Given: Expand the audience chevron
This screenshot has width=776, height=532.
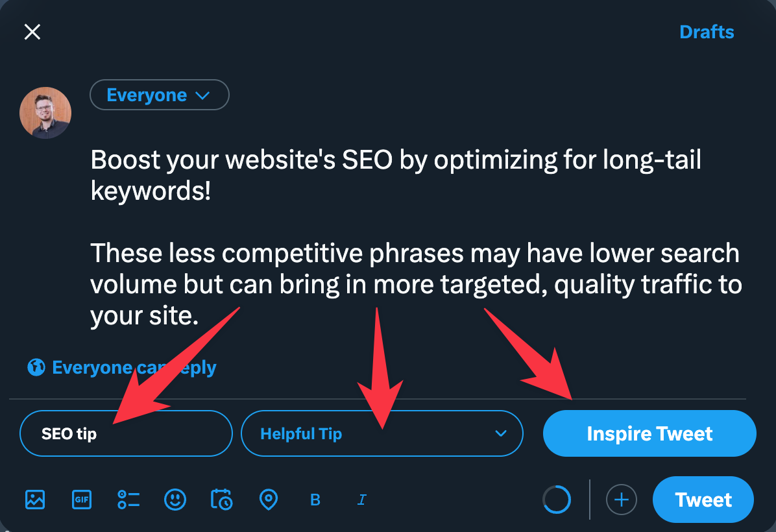Looking at the screenshot, I should (202, 95).
